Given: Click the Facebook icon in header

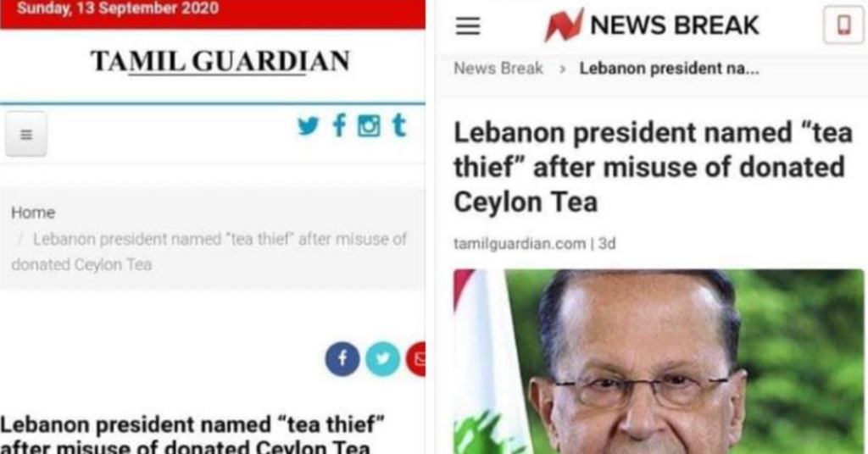Looking at the screenshot, I should (x=339, y=125).
